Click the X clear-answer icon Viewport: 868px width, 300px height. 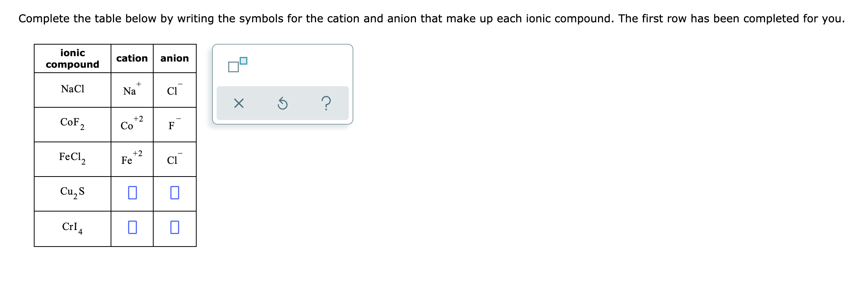[x=238, y=103]
